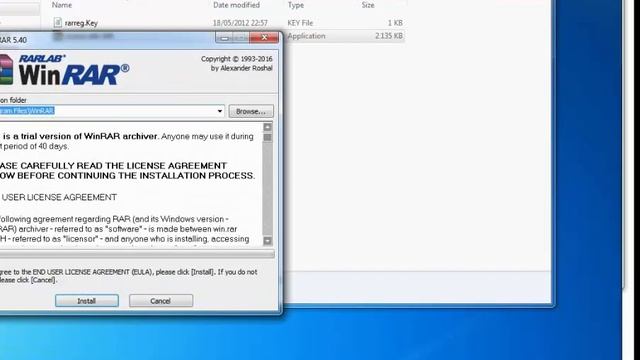Click the 18/05/2012 22:57 date cell
Viewport: 640px width, 360px height.
[240, 23]
